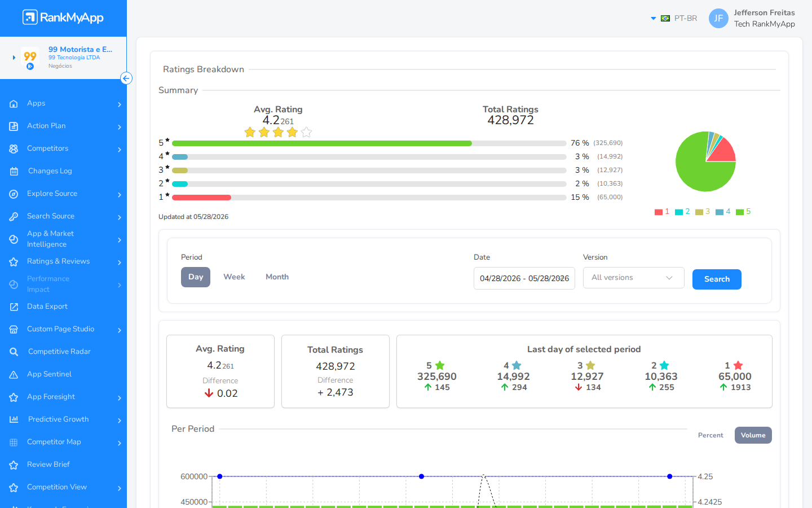Screen dimensions: 812x508
Task: Select the Day period option
Action: (x=196, y=277)
